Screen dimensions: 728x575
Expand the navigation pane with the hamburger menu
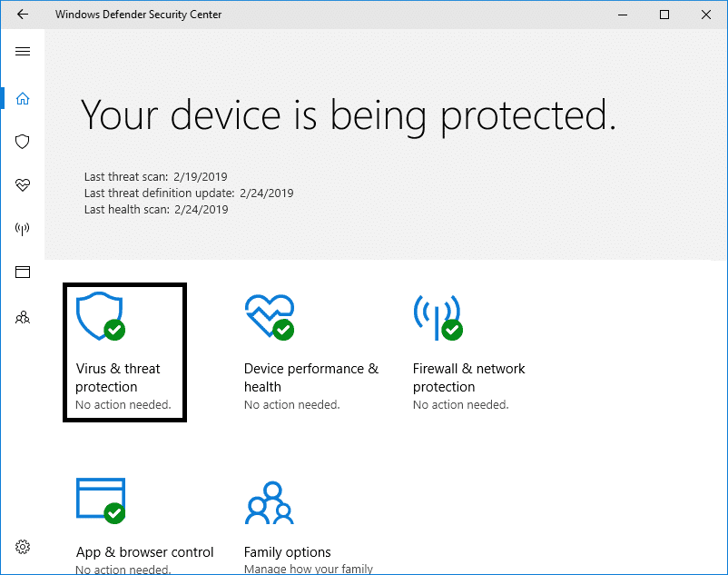(22, 52)
